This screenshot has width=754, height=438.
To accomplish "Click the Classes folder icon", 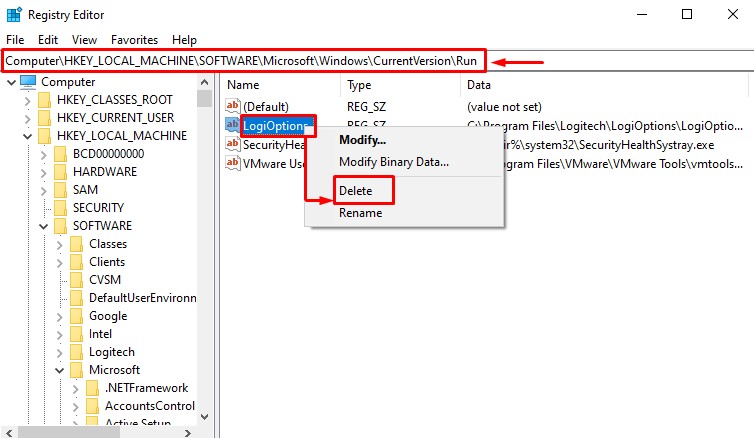I will pyautogui.click(x=76, y=244).
